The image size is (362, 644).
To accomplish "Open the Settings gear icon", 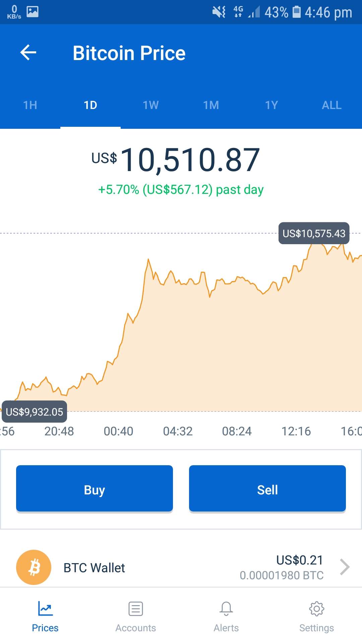I will 317,608.
